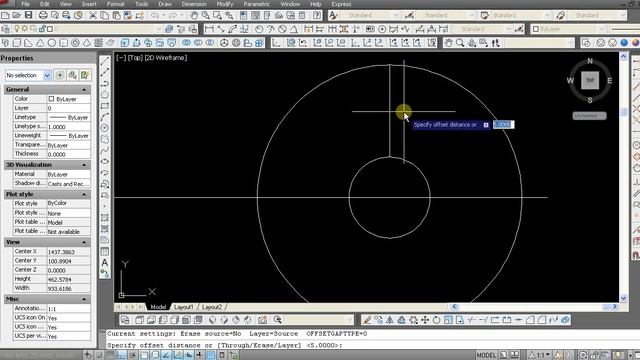
Task: Click the solid Sphere icon in Modeling toolbar
Action: (x=52, y=43)
